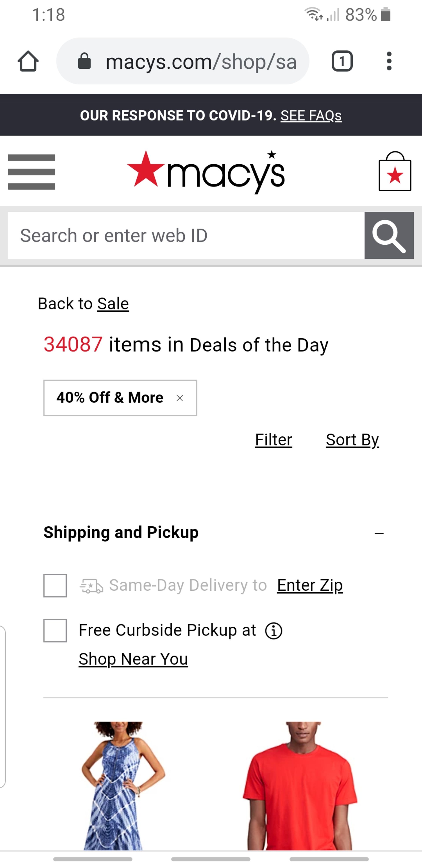Open the Filter options

coord(273,440)
